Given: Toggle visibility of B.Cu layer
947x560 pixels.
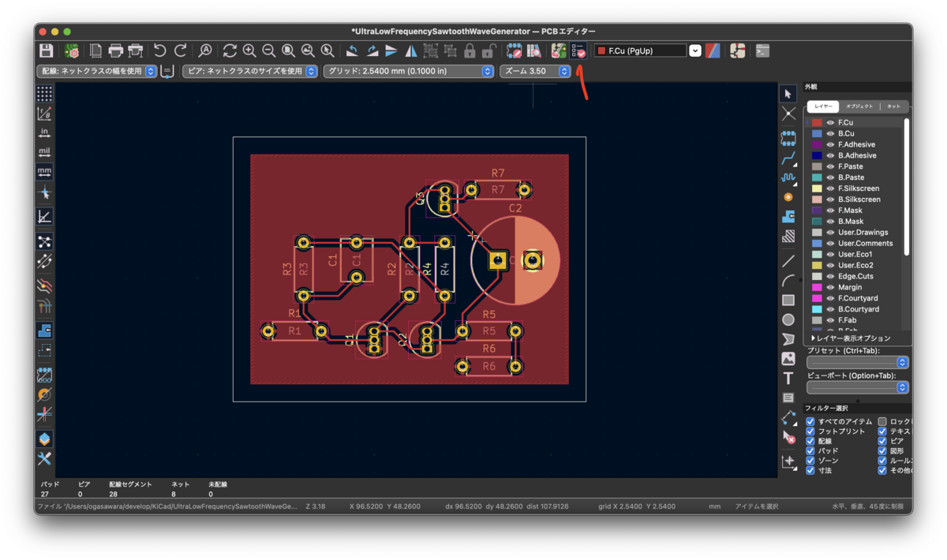Looking at the screenshot, I should click(x=830, y=133).
